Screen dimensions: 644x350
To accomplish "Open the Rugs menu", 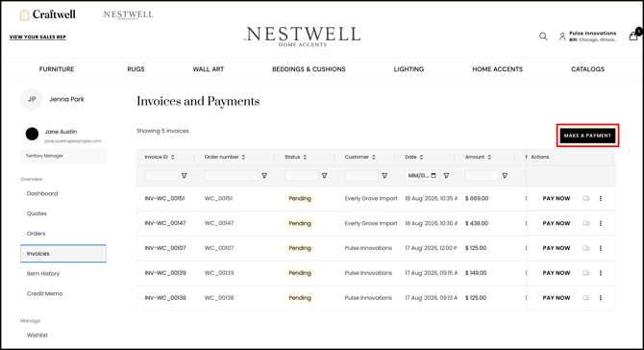I will pyautogui.click(x=136, y=69).
